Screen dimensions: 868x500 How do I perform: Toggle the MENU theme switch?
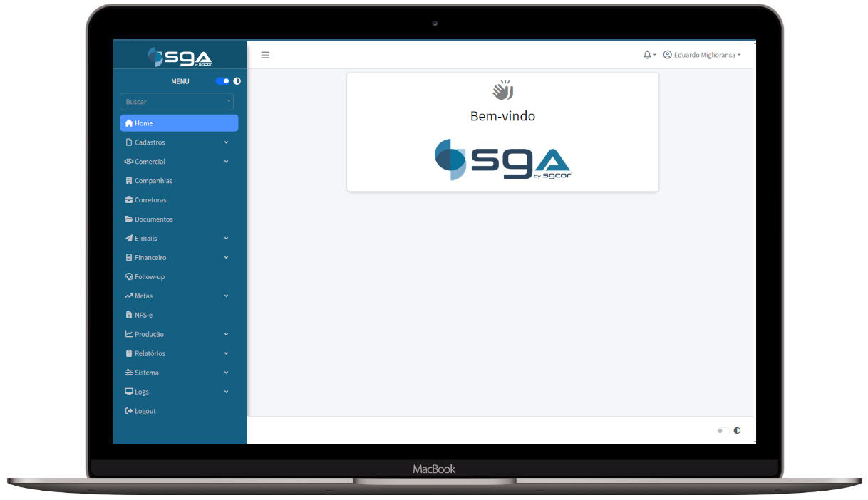pyautogui.click(x=223, y=81)
